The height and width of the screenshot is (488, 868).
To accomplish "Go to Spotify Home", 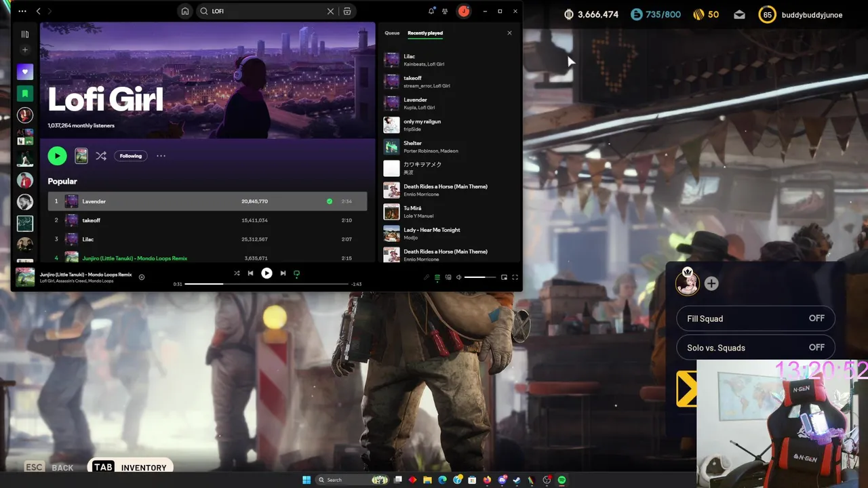I will point(185,11).
